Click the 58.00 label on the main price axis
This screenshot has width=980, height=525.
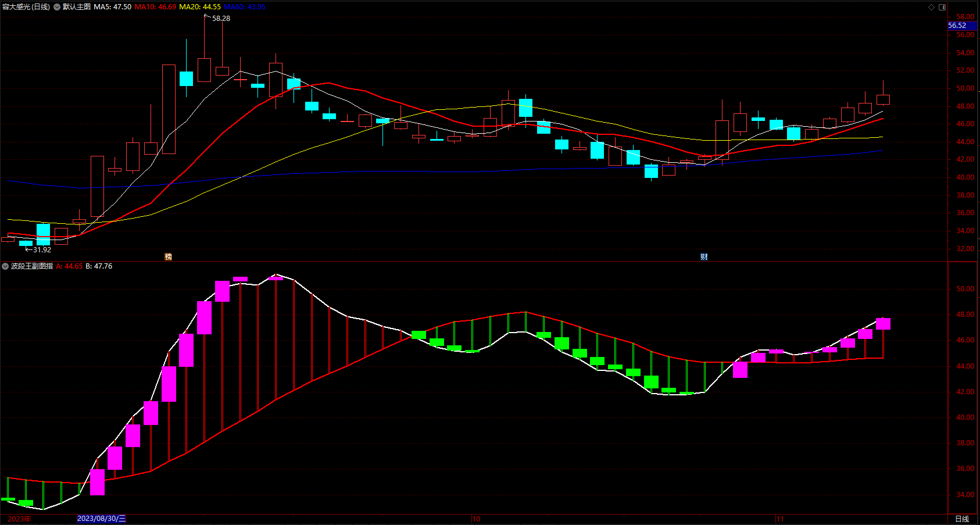(965, 17)
